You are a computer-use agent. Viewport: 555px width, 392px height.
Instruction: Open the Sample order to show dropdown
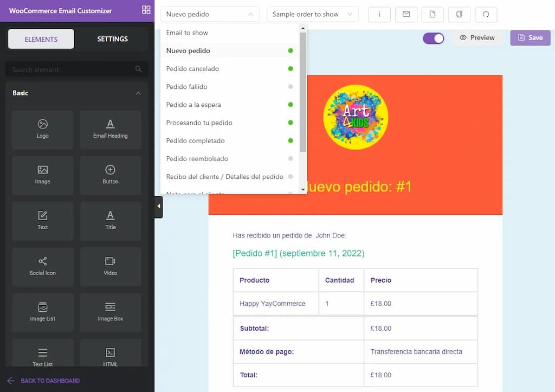313,15
